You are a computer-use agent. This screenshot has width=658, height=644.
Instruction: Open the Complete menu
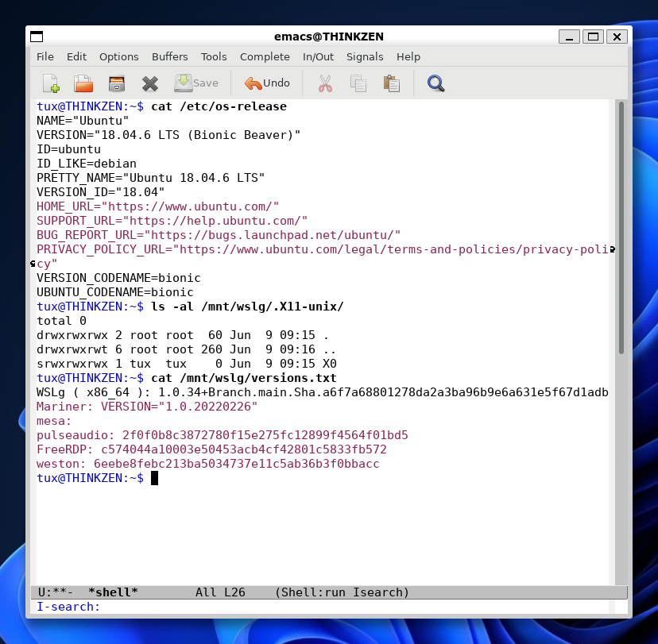[265, 56]
